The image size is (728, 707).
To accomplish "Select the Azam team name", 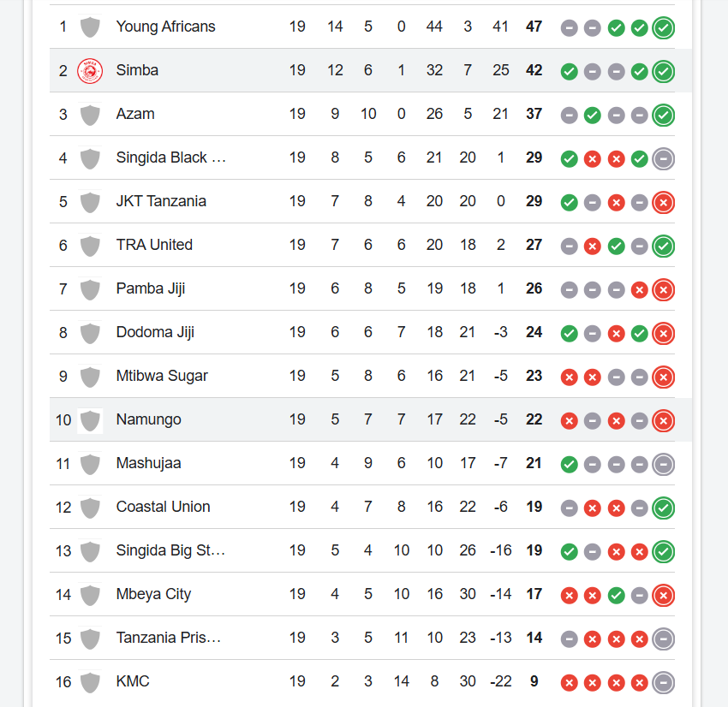I will (135, 114).
